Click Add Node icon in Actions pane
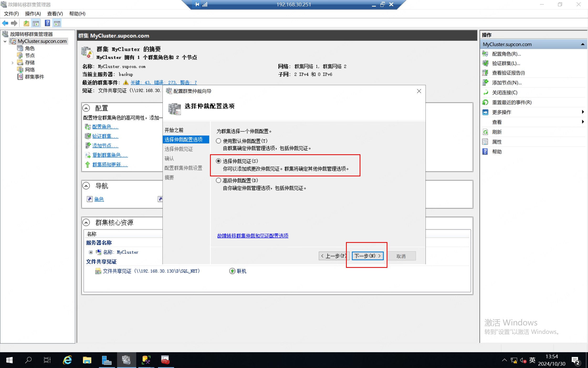 (x=485, y=83)
